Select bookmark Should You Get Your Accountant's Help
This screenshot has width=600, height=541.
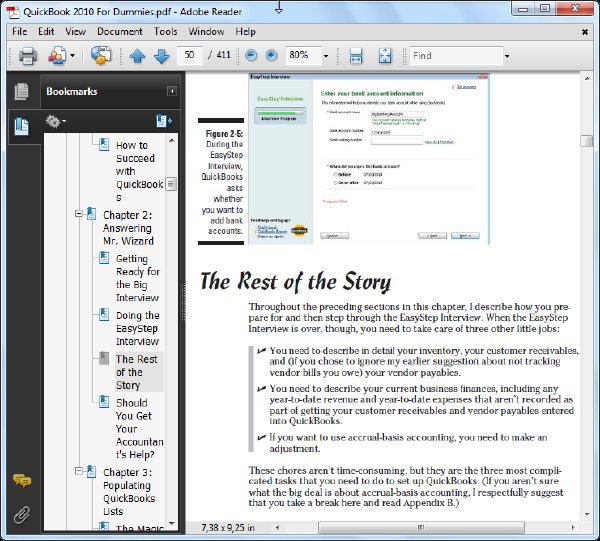click(139, 429)
